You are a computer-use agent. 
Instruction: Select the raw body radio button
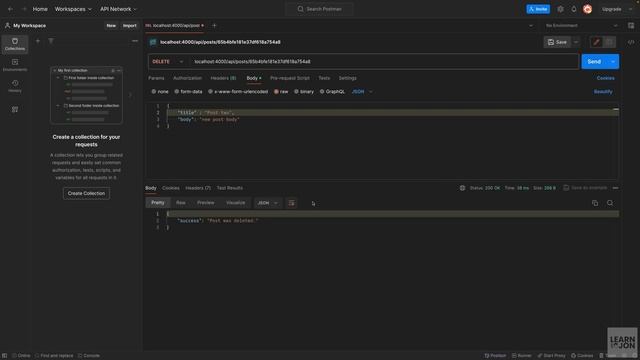(276, 91)
